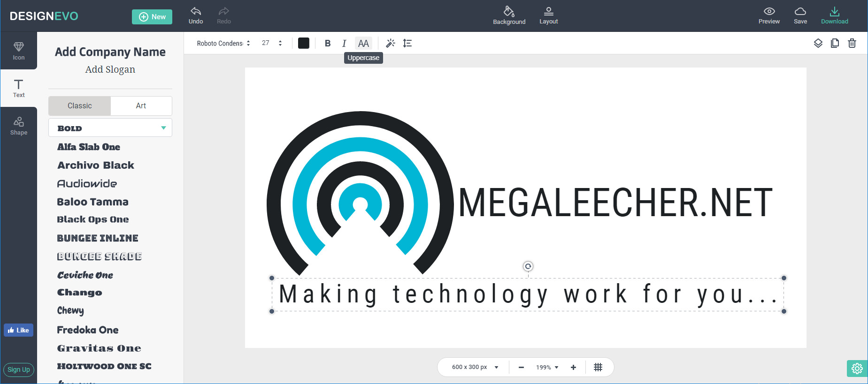
Task: Open the Text panel in sidebar
Action: point(19,88)
